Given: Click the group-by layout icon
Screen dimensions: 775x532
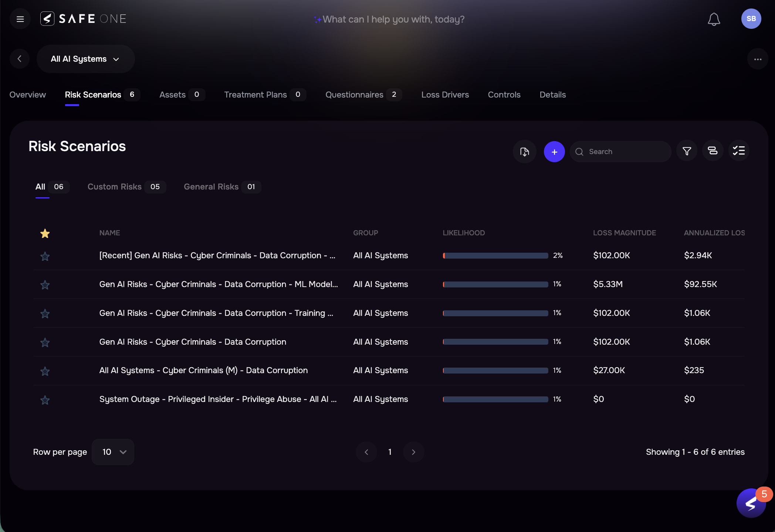Looking at the screenshot, I should [x=713, y=151].
